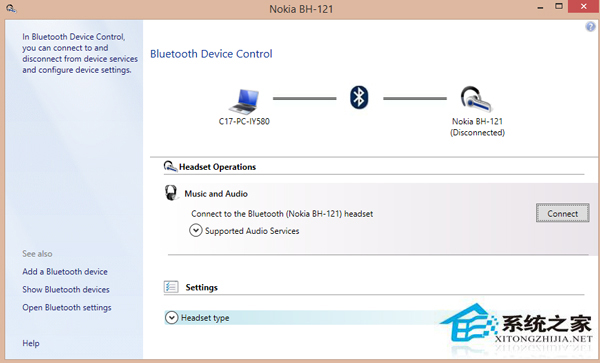Click the Bluetooth Device Control title
Image resolution: width=600 pixels, height=363 pixels.
pyautogui.click(x=211, y=54)
